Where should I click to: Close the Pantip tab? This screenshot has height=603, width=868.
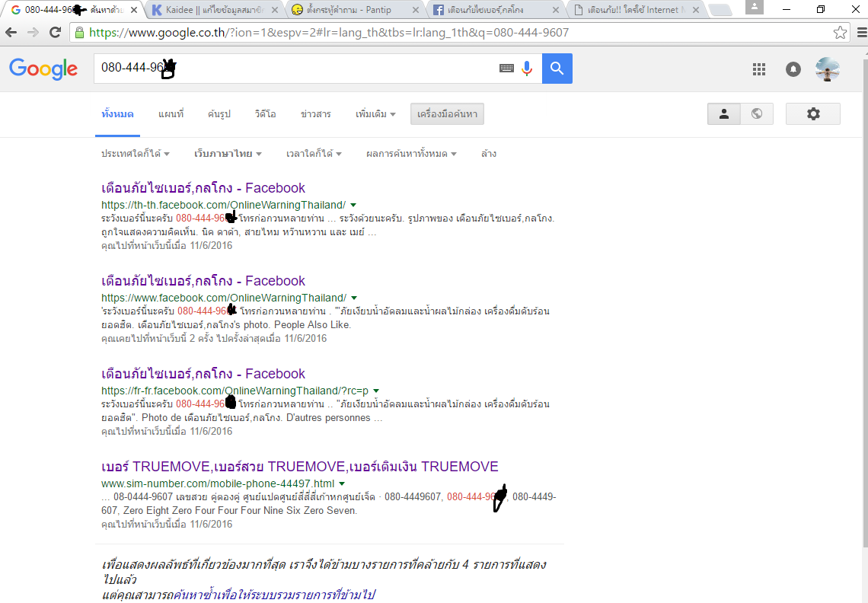click(416, 10)
